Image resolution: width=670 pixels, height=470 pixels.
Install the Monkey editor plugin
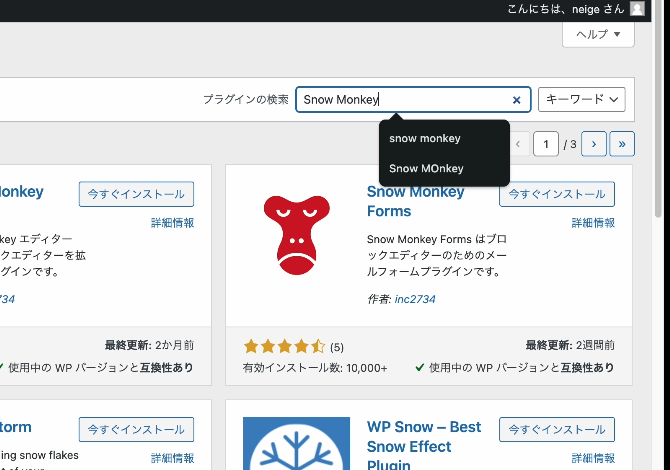(x=136, y=194)
